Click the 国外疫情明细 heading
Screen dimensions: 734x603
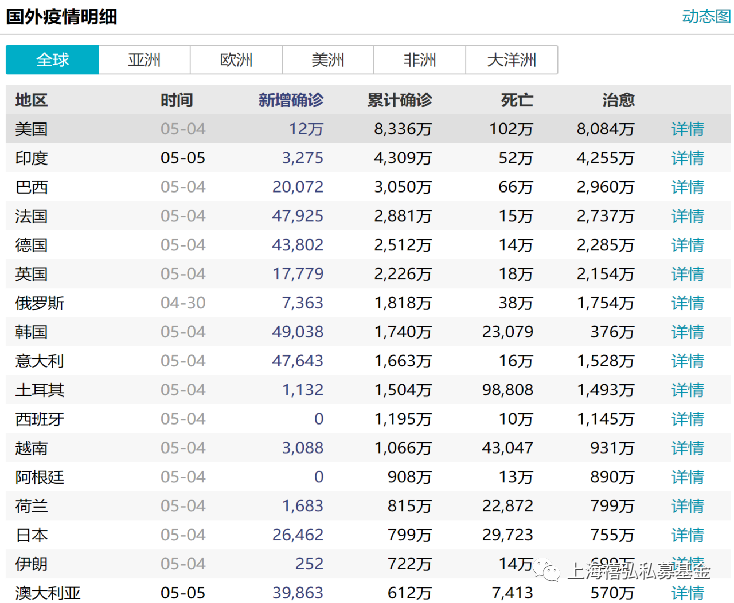coord(61,17)
